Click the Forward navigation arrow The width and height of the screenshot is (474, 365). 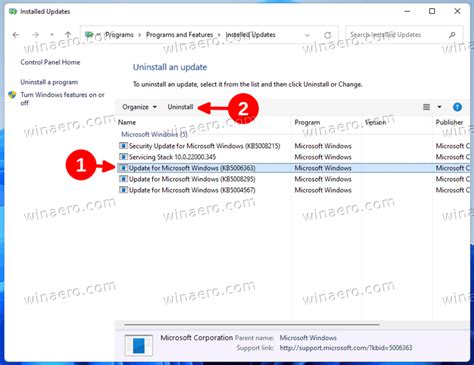pyautogui.click(x=35, y=35)
